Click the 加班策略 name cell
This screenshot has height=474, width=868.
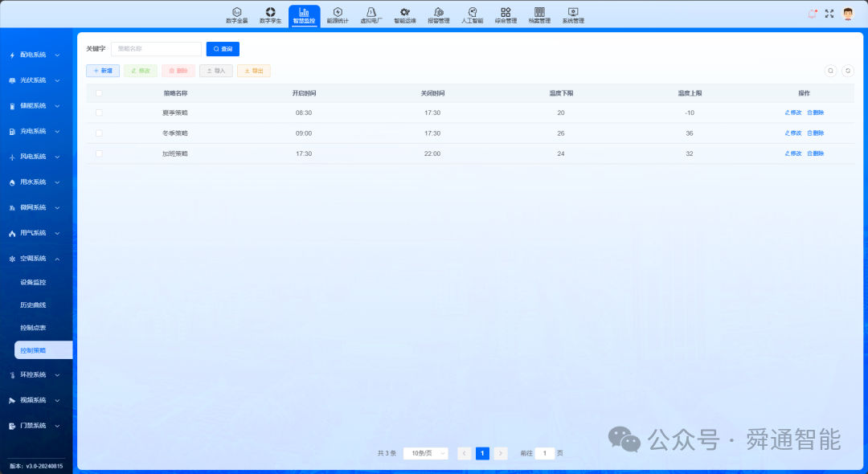(x=175, y=153)
